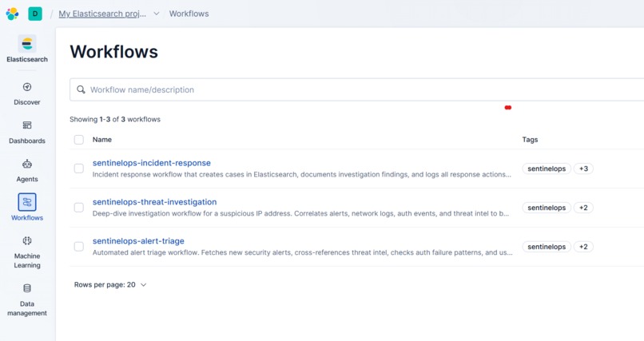Expand the Rows per page dropdown
The height and width of the screenshot is (341, 644).
110,285
